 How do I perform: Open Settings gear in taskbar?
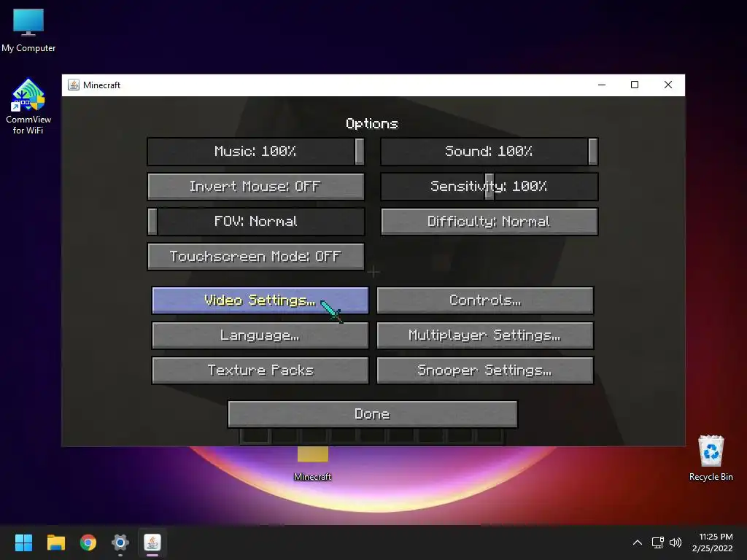[x=120, y=542]
